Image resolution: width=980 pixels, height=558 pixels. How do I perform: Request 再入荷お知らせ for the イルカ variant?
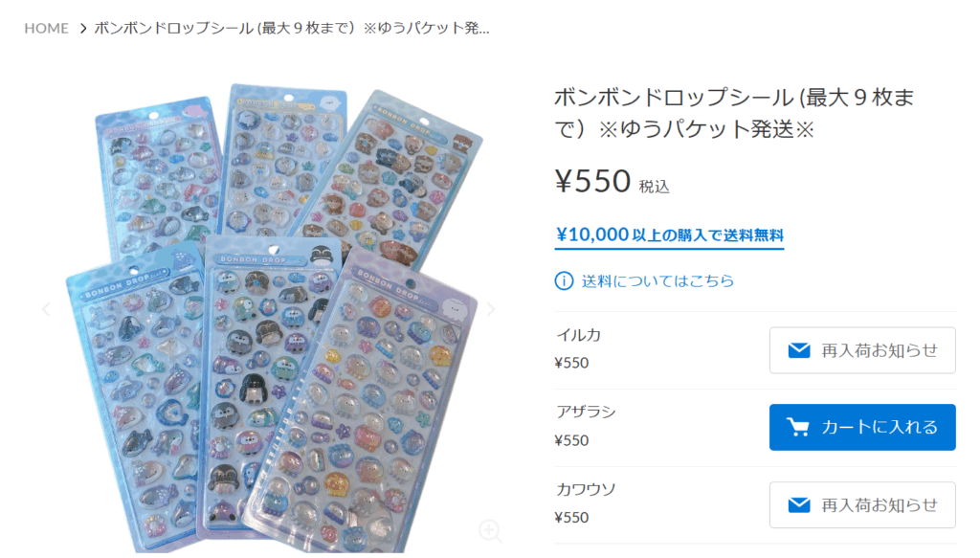862,350
